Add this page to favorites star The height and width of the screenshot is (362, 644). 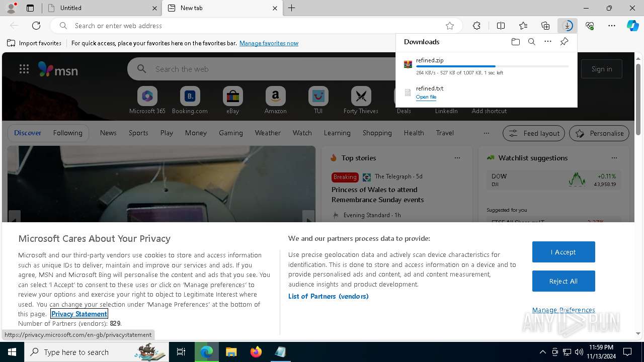click(450, 26)
